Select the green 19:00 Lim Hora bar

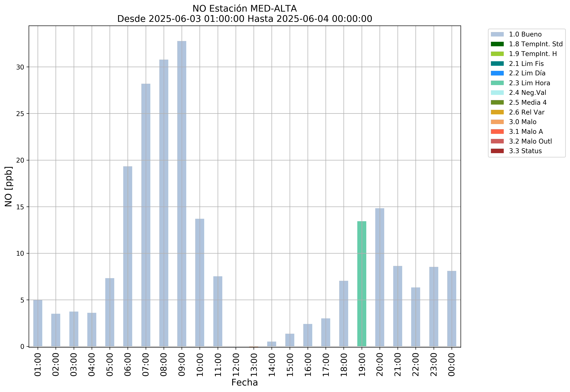pyautogui.click(x=362, y=284)
